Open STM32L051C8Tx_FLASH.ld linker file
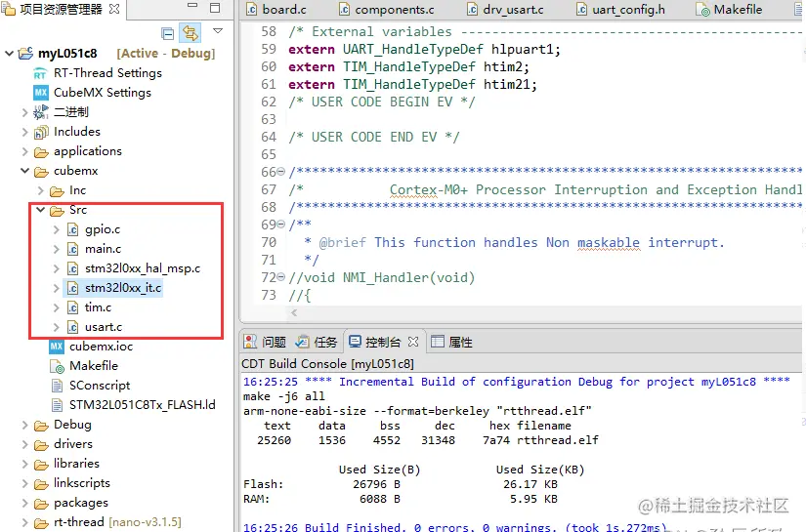 click(143, 405)
